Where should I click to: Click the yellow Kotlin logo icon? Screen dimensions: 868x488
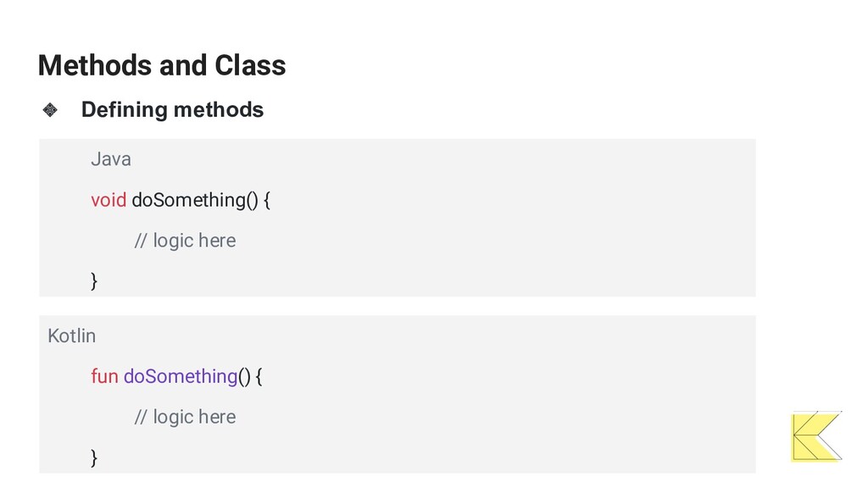click(816, 436)
